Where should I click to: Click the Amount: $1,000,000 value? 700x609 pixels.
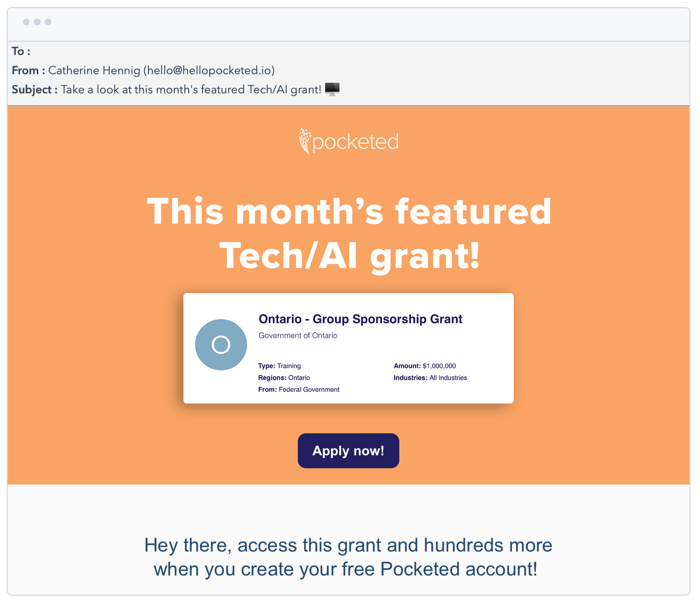tap(425, 366)
